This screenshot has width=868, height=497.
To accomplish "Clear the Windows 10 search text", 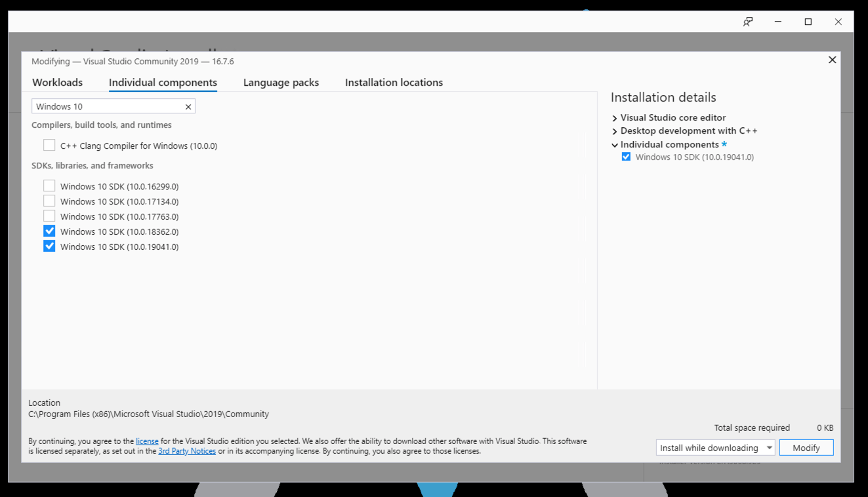I will tap(188, 107).
